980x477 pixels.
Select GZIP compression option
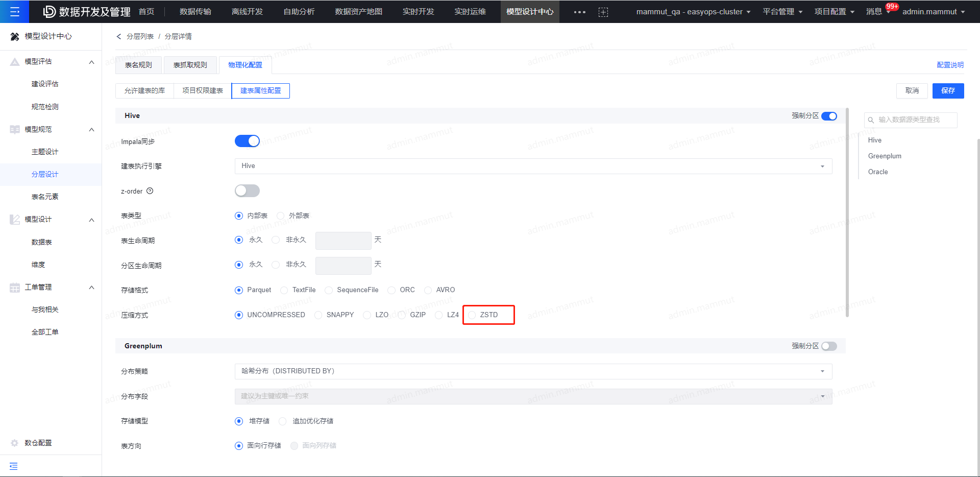(x=402, y=315)
